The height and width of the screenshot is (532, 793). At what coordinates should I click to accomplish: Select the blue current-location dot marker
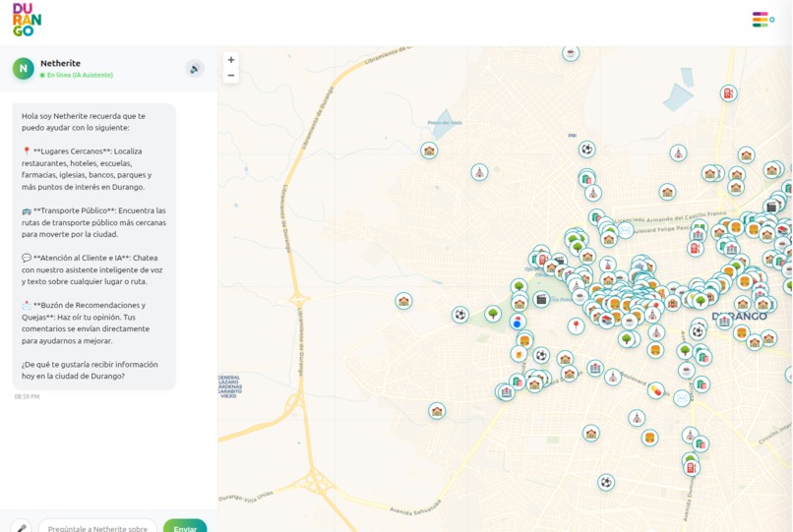[517, 322]
